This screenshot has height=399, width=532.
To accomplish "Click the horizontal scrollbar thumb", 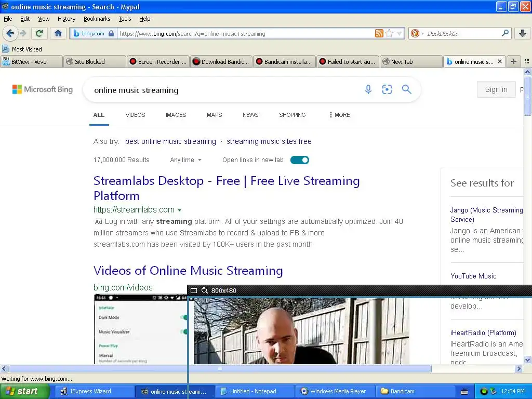I will click(x=220, y=368).
